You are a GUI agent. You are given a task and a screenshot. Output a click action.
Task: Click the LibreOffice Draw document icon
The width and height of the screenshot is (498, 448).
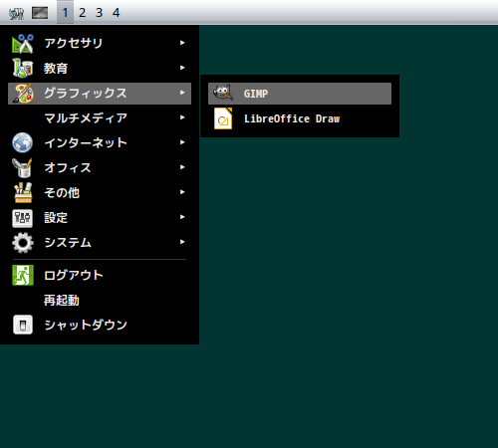tap(223, 118)
